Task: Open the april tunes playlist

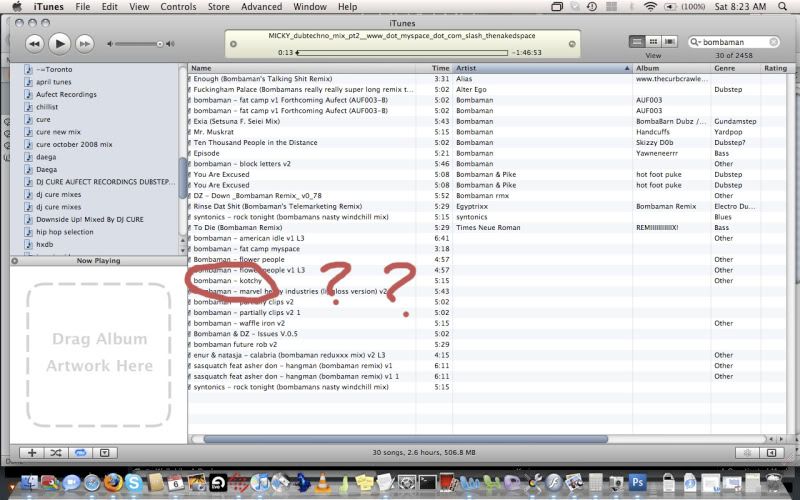Action: (x=54, y=82)
